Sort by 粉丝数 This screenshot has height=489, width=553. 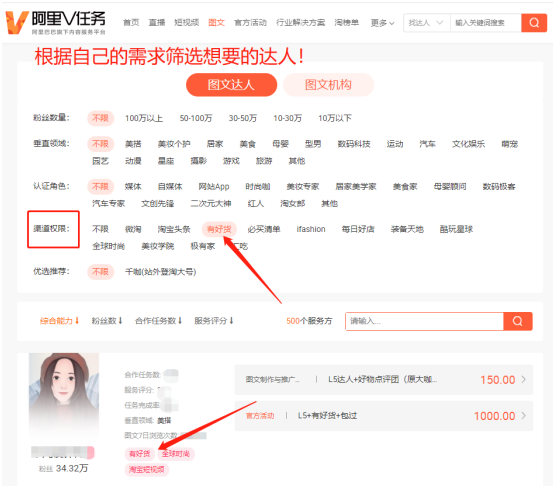coord(107,321)
